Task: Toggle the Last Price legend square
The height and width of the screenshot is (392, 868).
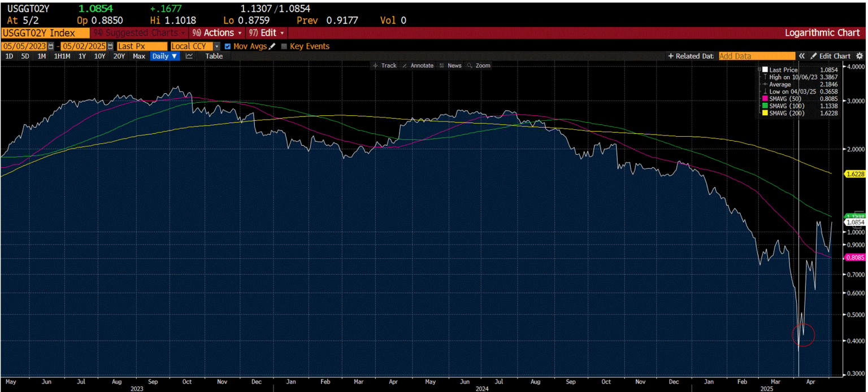Action: (765, 70)
